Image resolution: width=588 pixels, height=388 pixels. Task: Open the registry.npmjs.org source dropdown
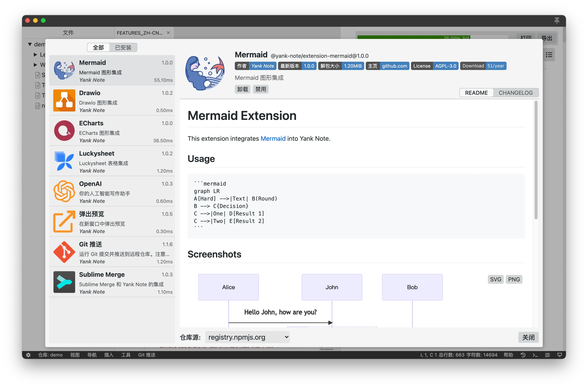pos(247,337)
